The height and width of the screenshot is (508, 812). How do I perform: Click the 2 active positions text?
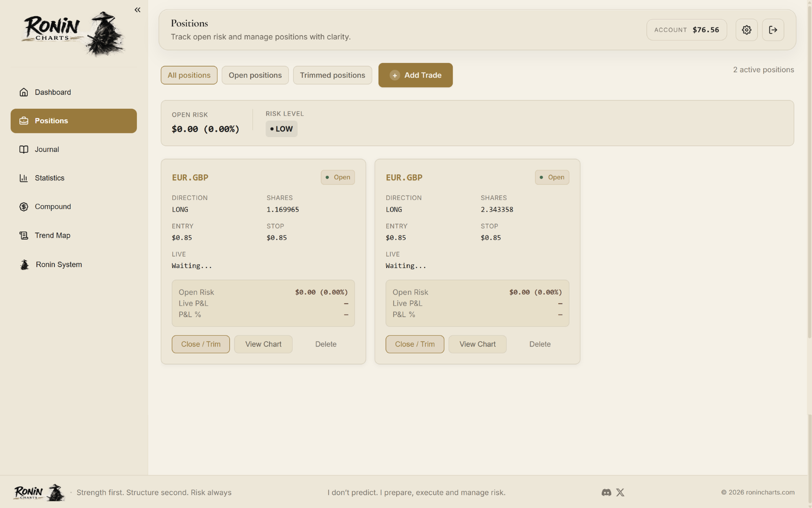click(x=763, y=70)
